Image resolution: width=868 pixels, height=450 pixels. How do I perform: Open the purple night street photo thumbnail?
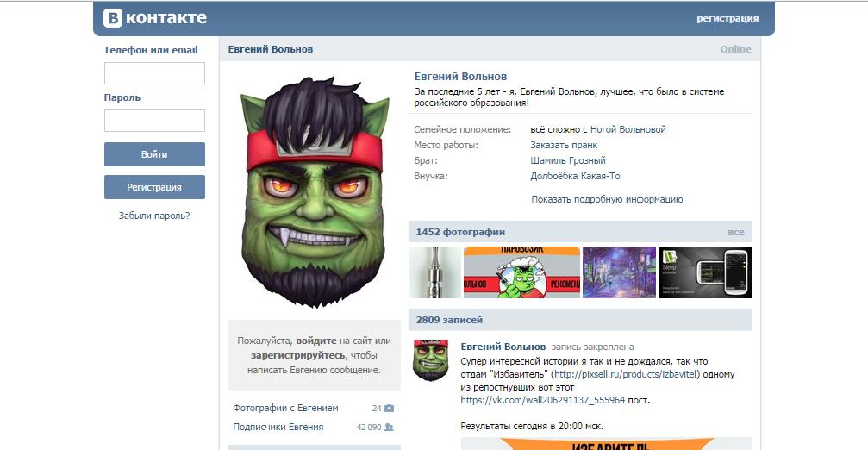pos(619,272)
